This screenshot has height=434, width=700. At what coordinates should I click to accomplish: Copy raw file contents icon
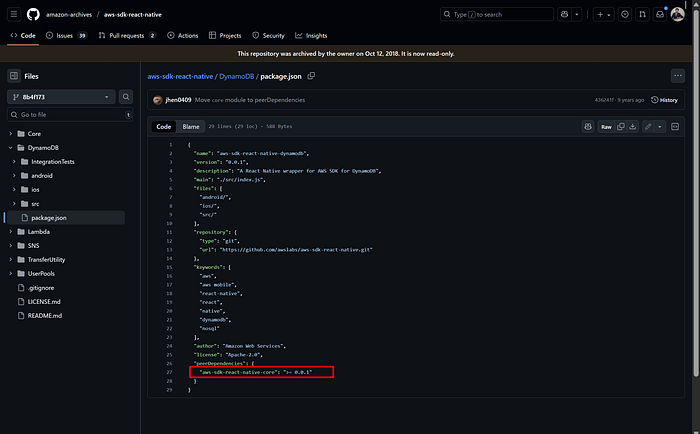coord(621,127)
